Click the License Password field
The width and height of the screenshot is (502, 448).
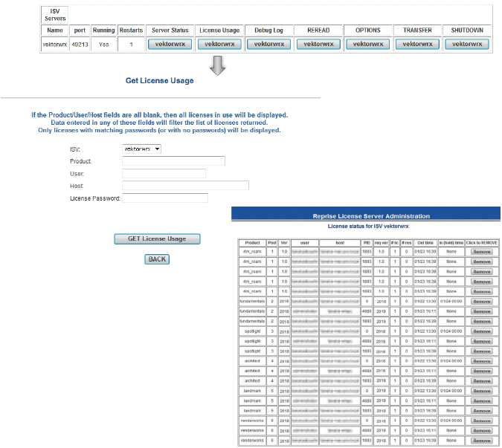[x=165, y=198]
